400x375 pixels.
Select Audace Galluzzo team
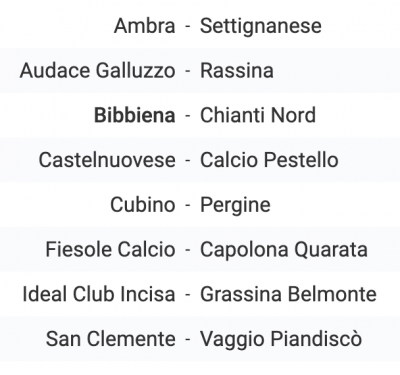(97, 70)
